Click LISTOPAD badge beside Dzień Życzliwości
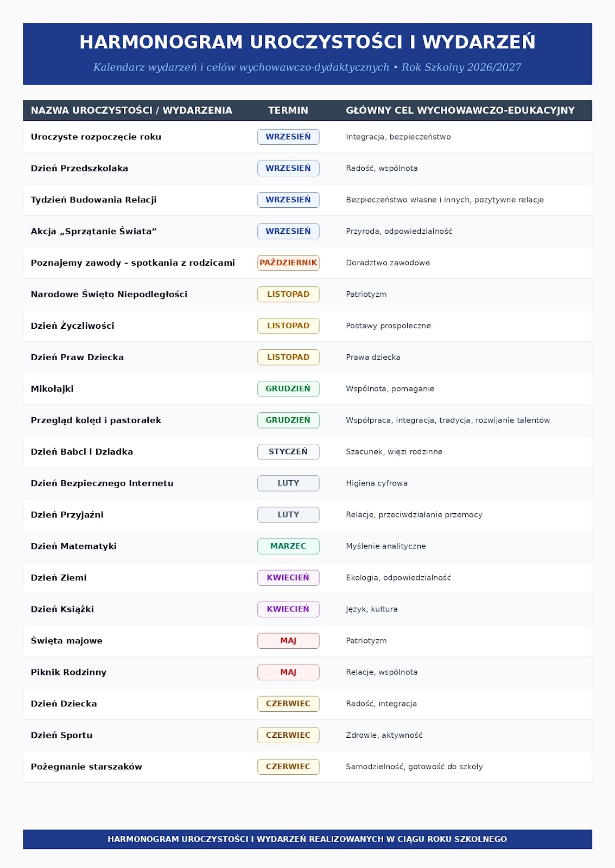 288,325
